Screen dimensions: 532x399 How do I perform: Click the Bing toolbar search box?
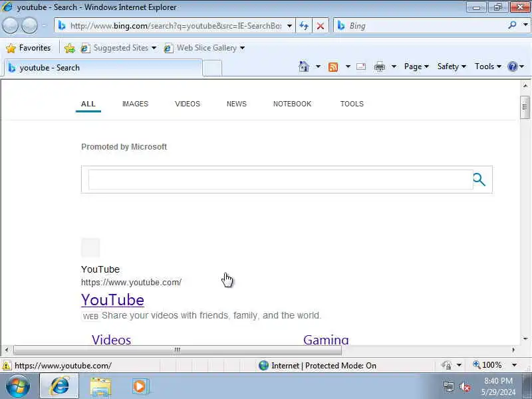427,25
